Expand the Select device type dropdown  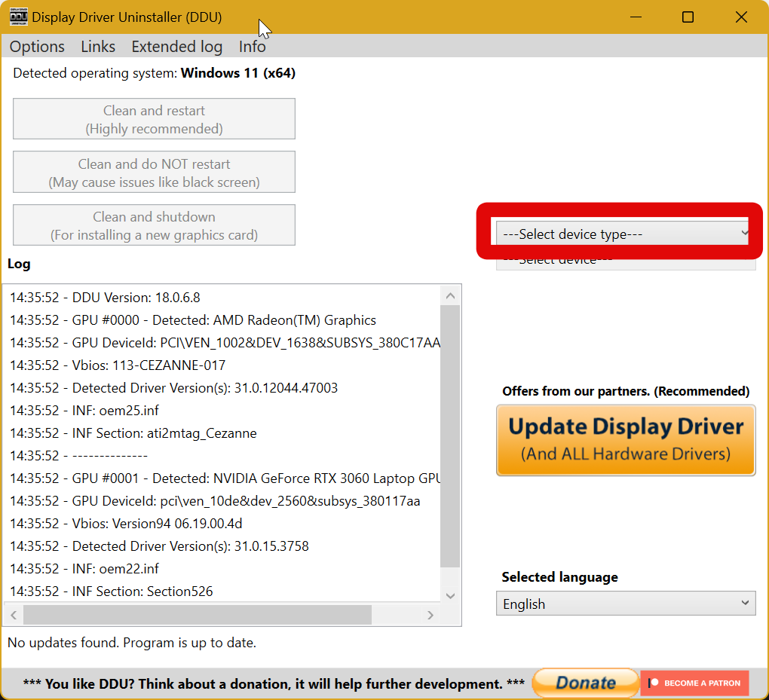(x=624, y=234)
